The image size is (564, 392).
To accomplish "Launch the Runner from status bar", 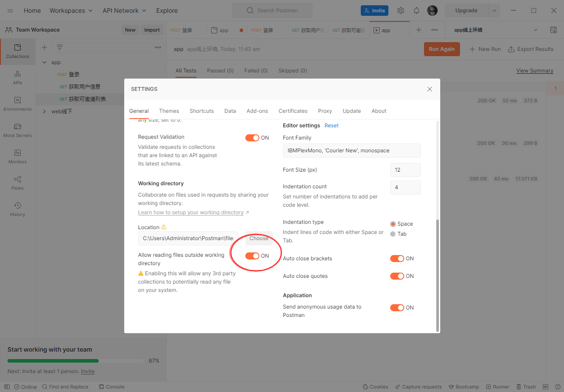I will 497,387.
